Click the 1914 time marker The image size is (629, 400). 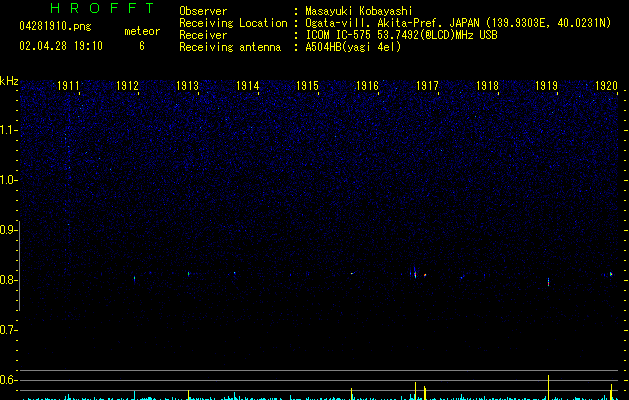tap(248, 86)
